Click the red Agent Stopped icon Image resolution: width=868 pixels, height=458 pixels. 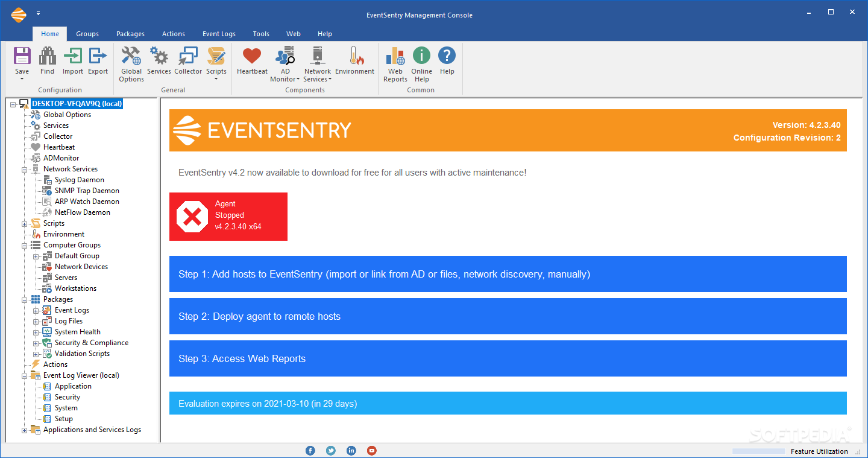192,217
